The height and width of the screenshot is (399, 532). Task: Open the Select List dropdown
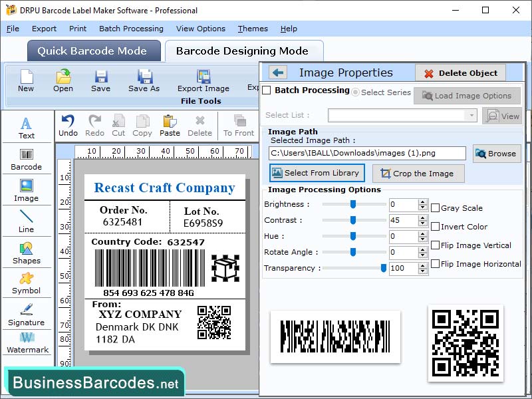469,115
